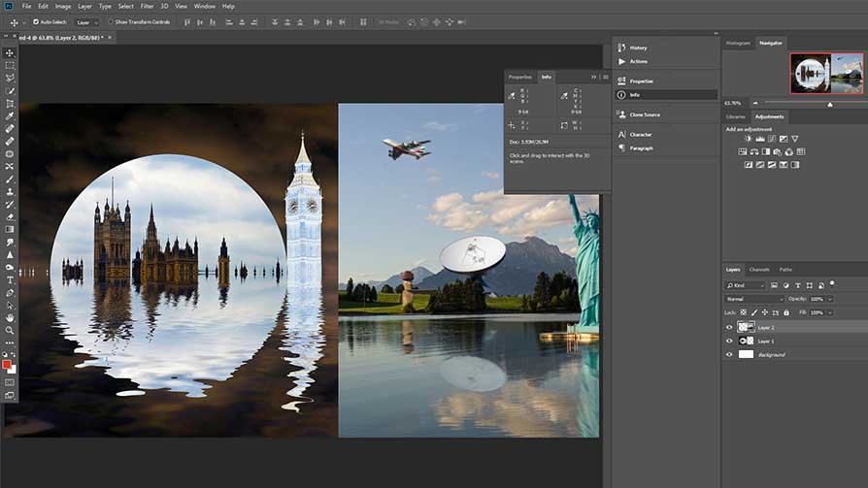Select the Horizontal Type tool
The height and width of the screenshot is (488, 868).
(10, 280)
